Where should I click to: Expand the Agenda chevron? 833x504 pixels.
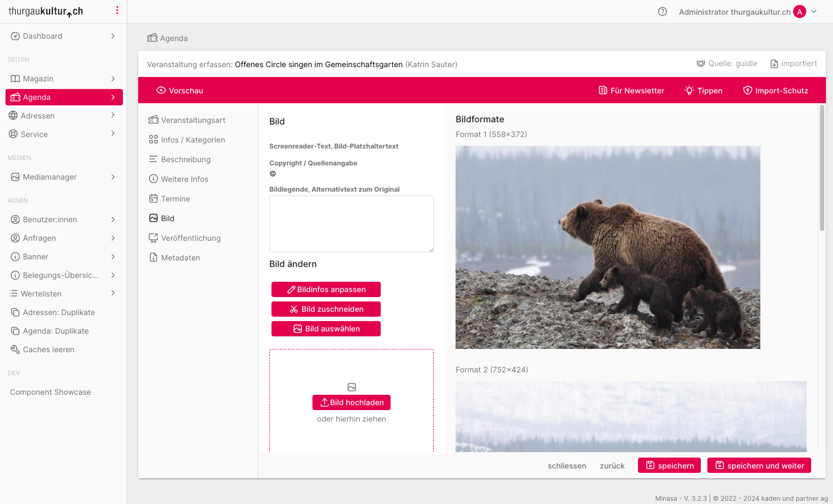[x=113, y=97]
